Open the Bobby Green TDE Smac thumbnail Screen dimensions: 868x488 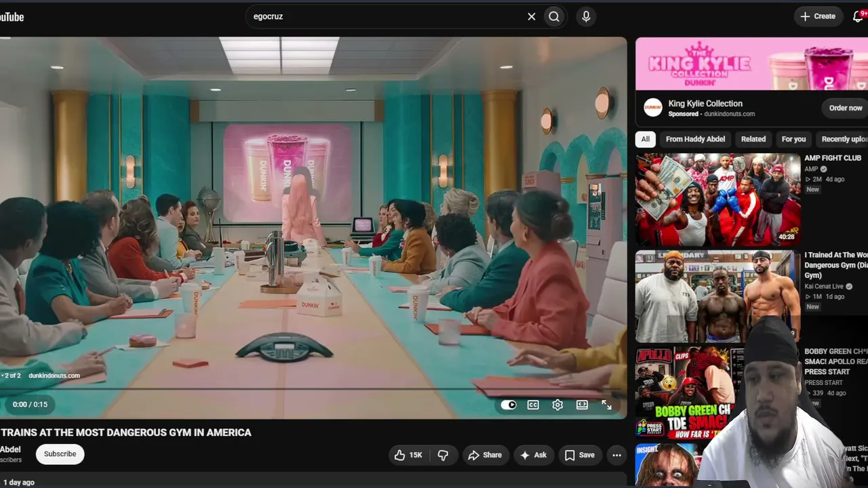690,392
